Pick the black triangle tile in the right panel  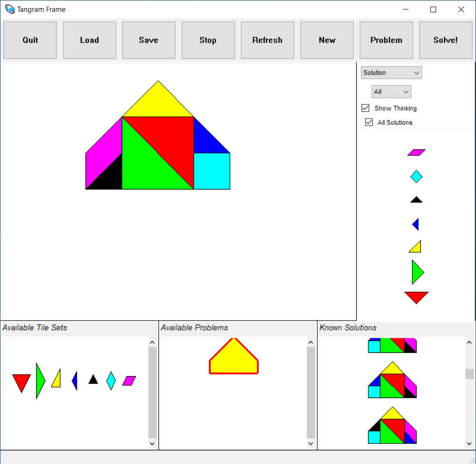pos(416,199)
